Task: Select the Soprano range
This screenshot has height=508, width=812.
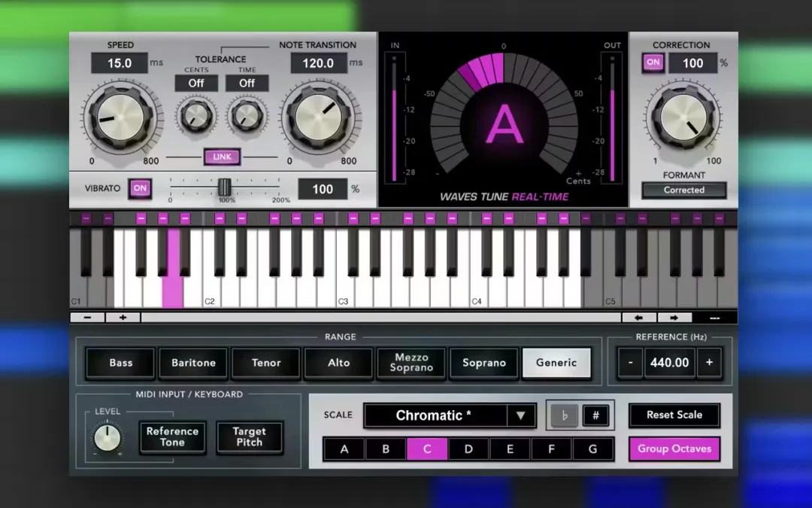Action: coord(483,363)
